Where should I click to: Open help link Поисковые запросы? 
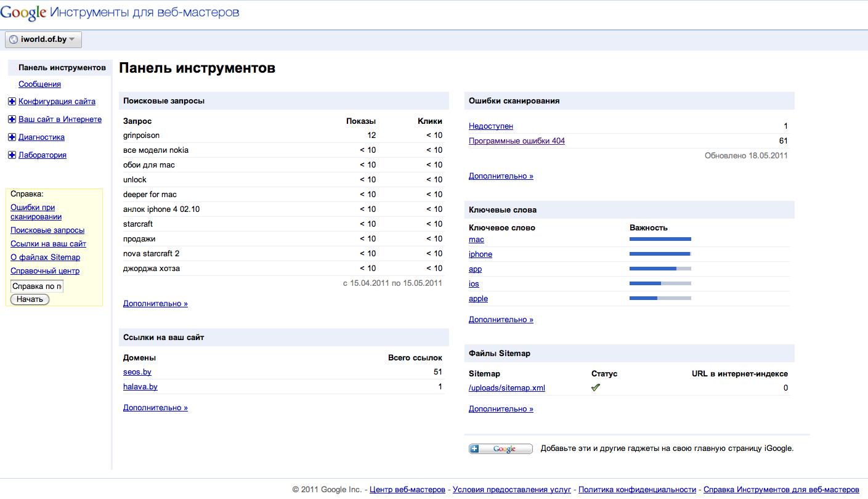(x=47, y=230)
